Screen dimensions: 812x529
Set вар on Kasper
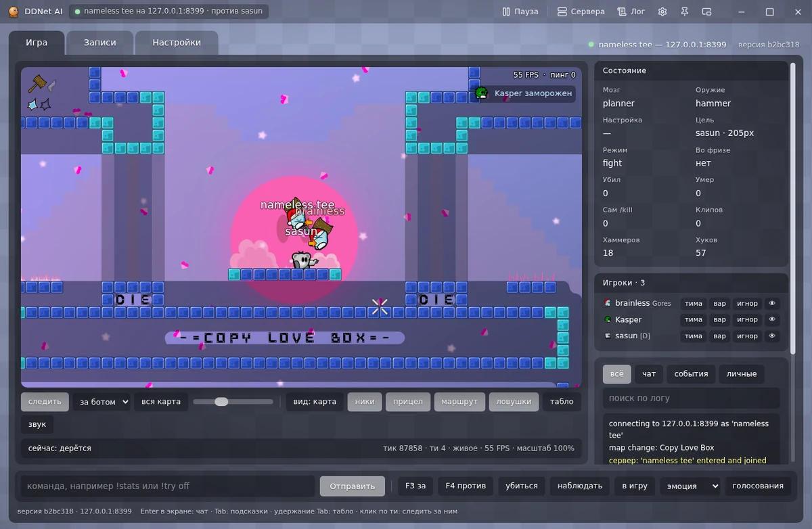click(720, 319)
